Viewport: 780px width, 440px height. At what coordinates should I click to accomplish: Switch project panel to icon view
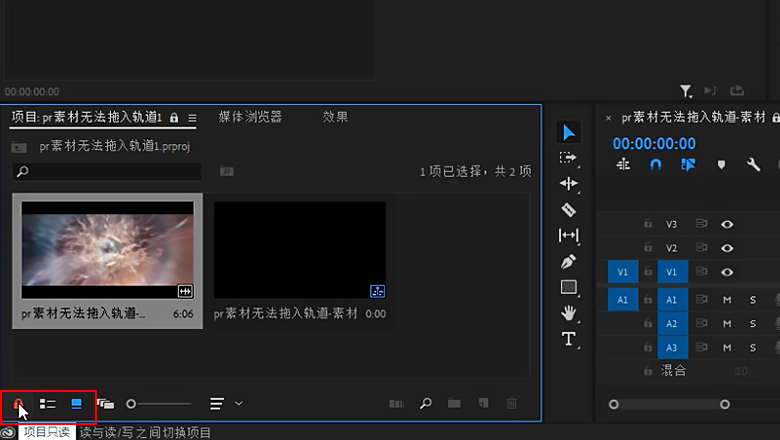point(76,403)
